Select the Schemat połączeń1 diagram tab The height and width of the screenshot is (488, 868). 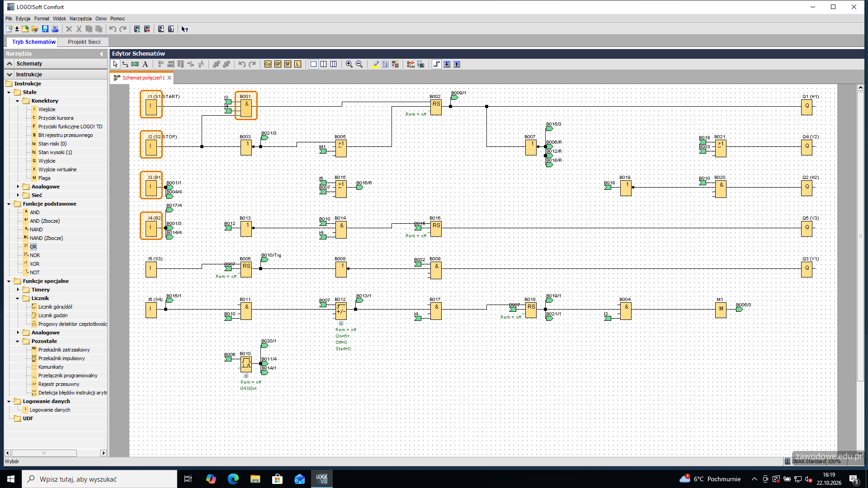pyautogui.click(x=143, y=78)
